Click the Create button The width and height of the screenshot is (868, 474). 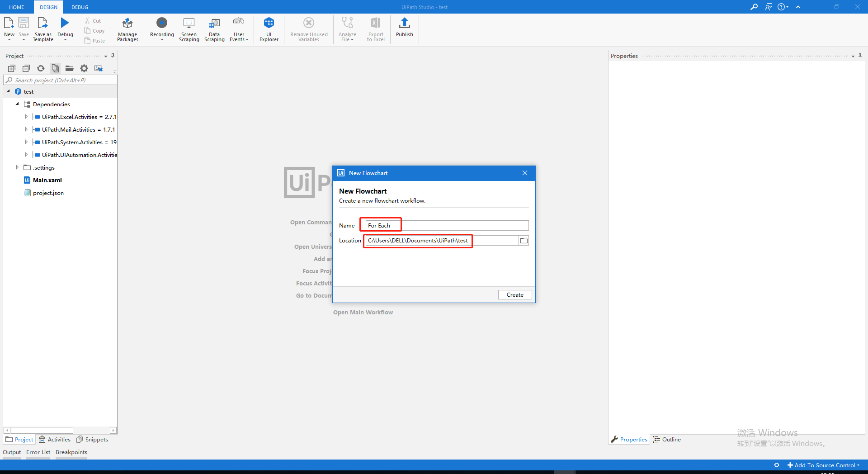pyautogui.click(x=515, y=294)
